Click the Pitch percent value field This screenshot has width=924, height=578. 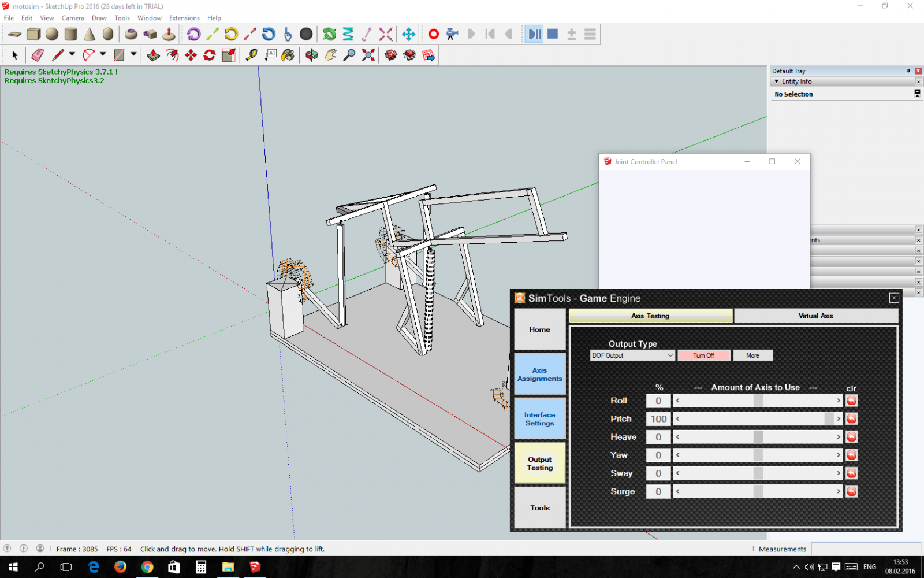pyautogui.click(x=658, y=419)
